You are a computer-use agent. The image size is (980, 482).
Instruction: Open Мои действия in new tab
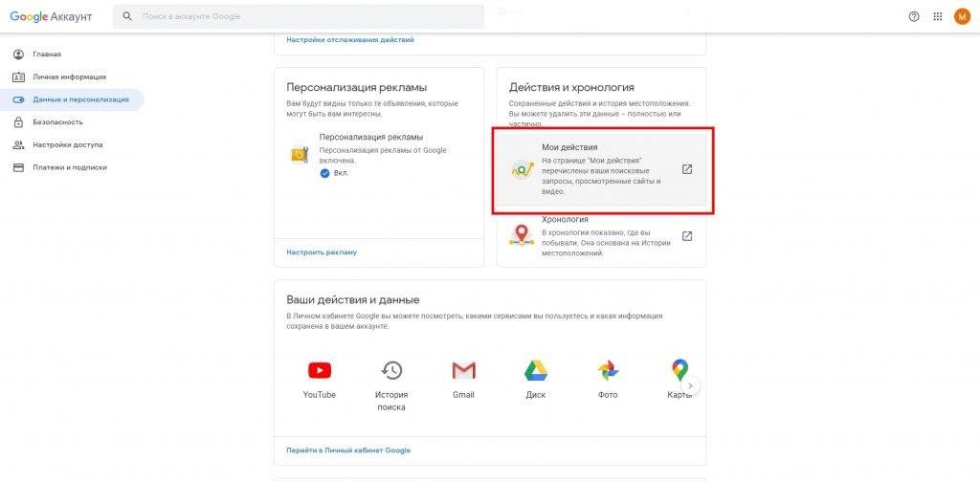pyautogui.click(x=686, y=169)
